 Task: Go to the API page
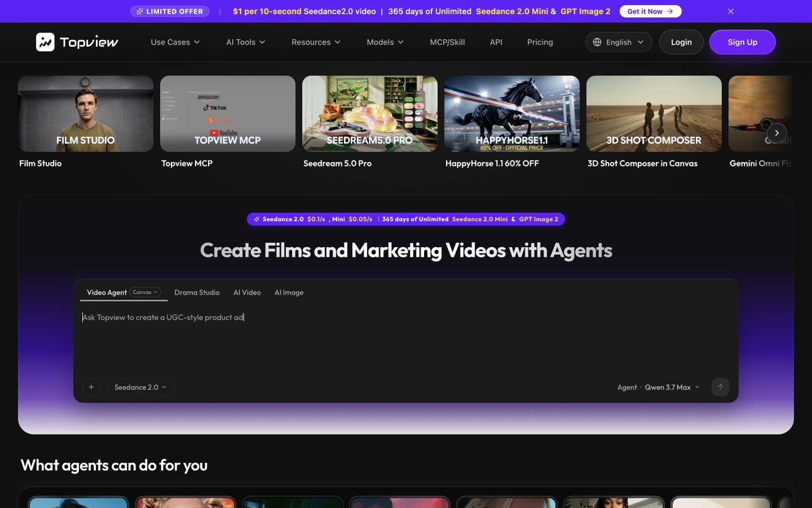click(x=496, y=42)
